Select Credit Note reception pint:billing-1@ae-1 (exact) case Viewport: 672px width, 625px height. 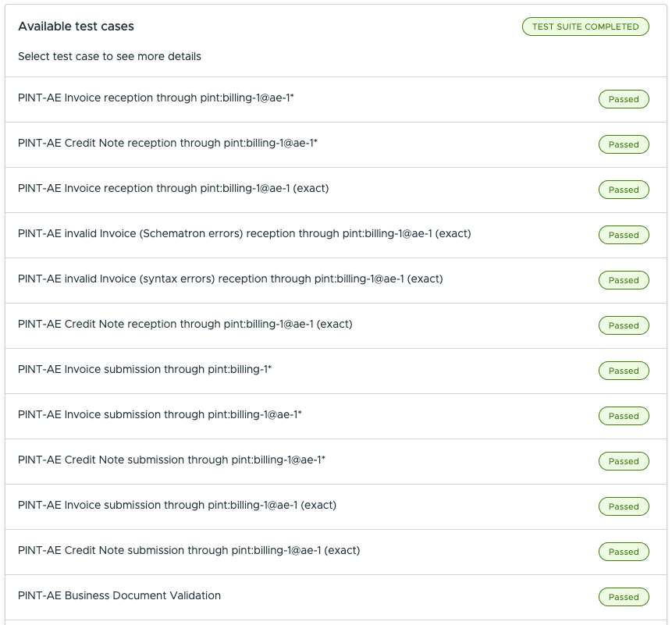click(x=336, y=325)
